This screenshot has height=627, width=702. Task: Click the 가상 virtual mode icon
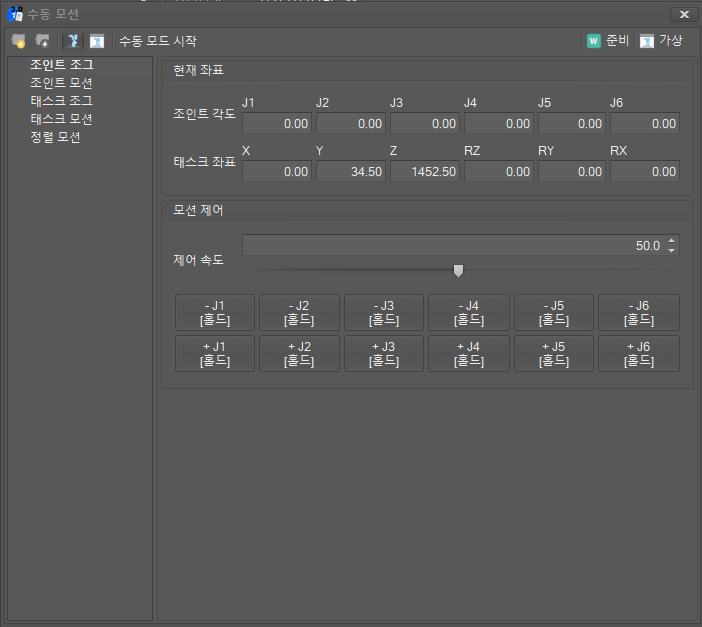coord(647,41)
